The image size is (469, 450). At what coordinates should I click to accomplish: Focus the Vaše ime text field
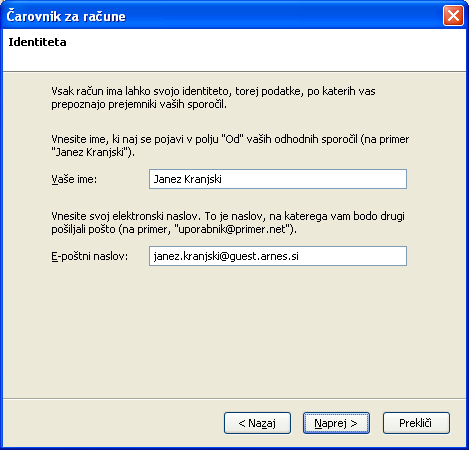[278, 179]
